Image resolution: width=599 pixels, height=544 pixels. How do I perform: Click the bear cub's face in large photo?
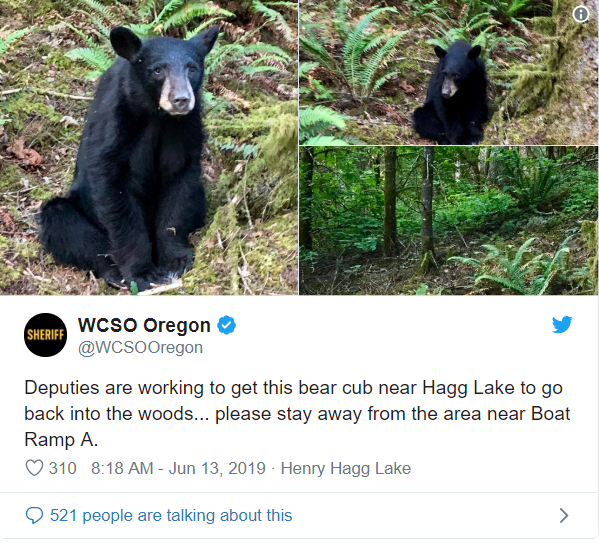[174, 86]
